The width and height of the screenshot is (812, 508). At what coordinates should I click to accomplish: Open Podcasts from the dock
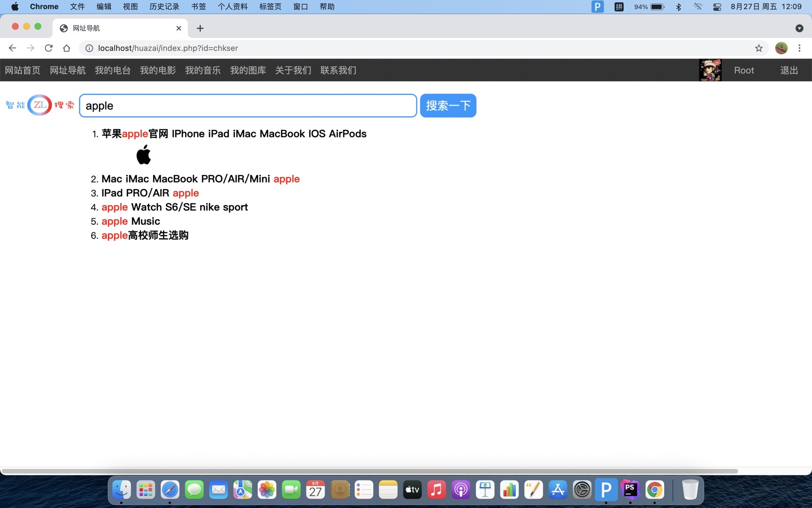point(461,490)
